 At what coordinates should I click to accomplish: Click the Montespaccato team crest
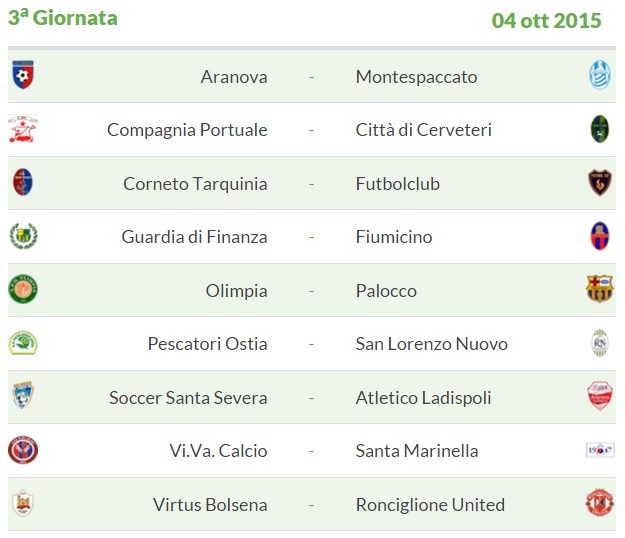(599, 75)
